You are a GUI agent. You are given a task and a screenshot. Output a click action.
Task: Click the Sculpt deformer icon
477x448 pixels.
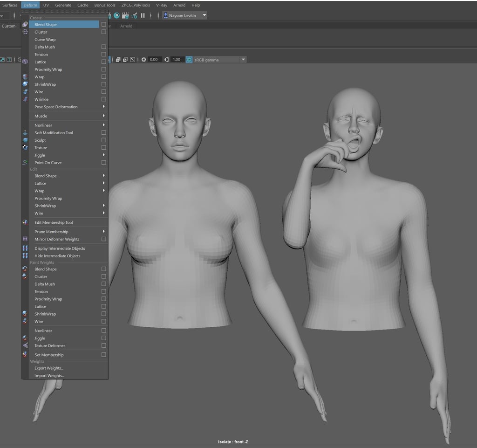pyautogui.click(x=25, y=140)
